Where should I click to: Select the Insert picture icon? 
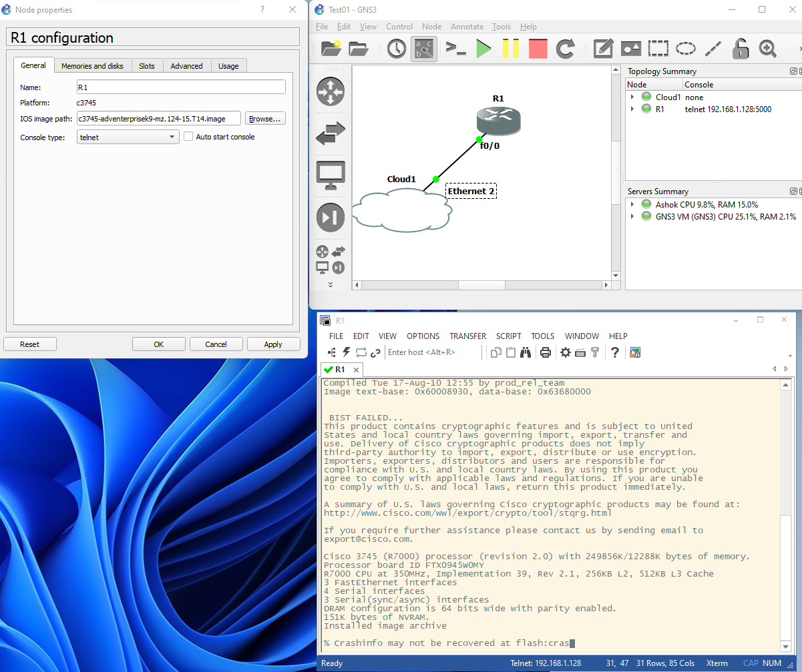[631, 49]
